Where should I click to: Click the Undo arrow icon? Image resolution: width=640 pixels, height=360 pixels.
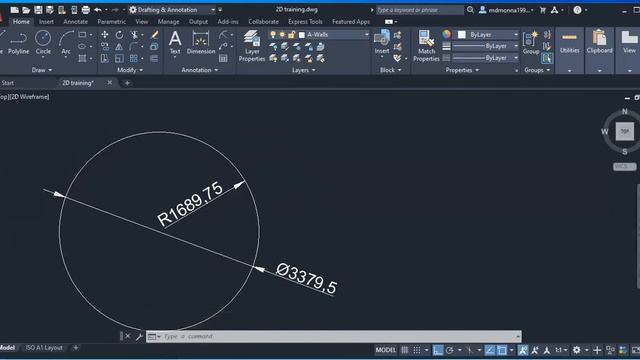(x=98, y=10)
